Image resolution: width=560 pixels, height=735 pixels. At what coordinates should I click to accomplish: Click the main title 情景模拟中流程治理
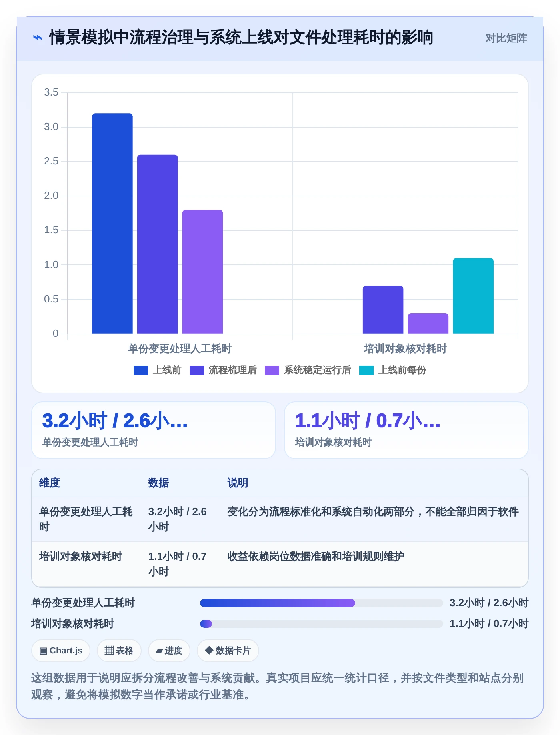click(x=241, y=38)
